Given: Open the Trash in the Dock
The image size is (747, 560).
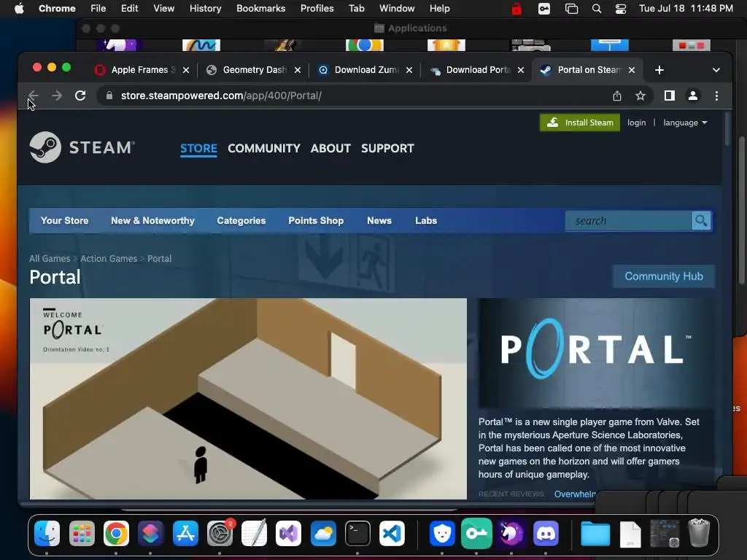Looking at the screenshot, I should (699, 533).
